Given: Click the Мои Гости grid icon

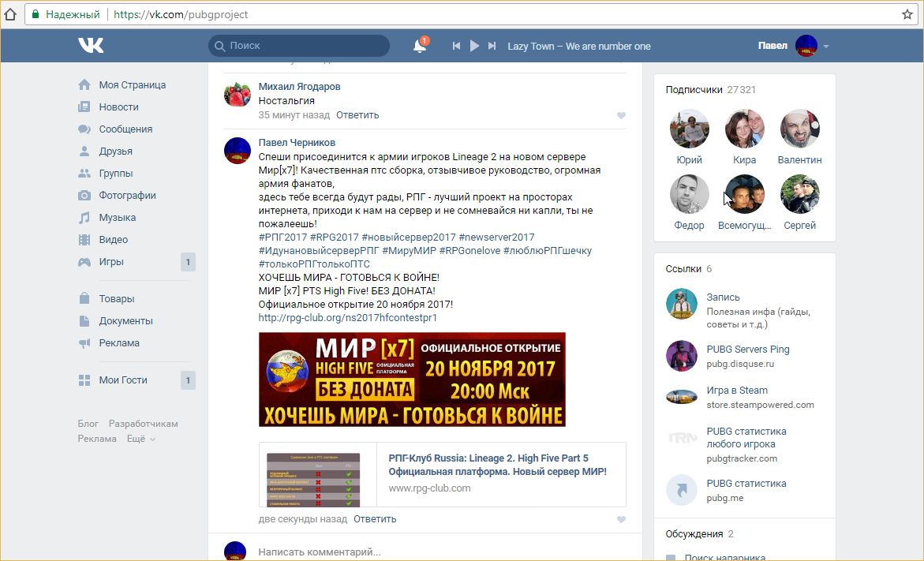Looking at the screenshot, I should pyautogui.click(x=84, y=380).
